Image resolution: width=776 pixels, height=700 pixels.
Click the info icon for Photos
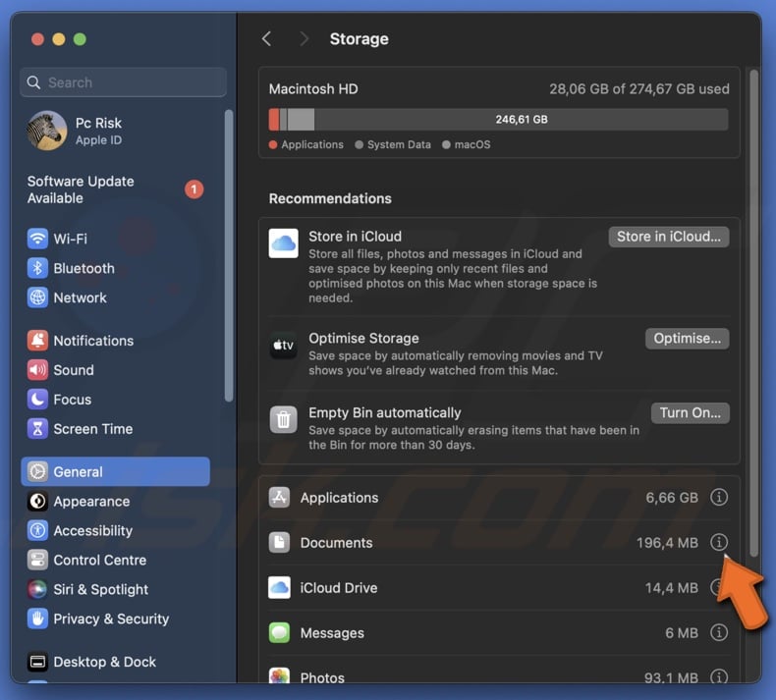[x=719, y=676]
